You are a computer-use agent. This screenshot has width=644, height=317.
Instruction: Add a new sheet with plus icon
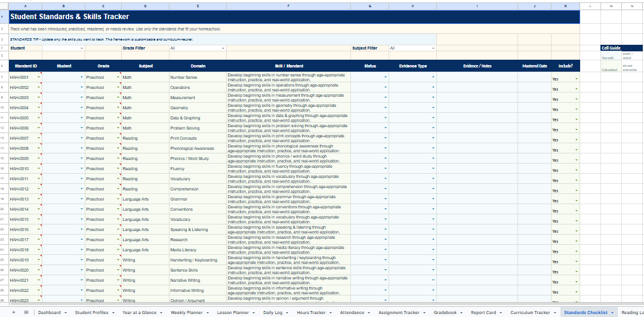14,312
